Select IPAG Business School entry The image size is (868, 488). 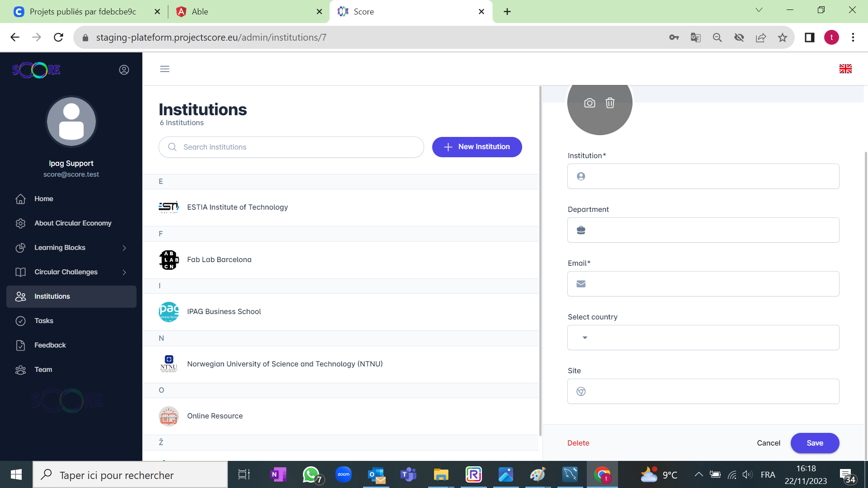tap(224, 311)
